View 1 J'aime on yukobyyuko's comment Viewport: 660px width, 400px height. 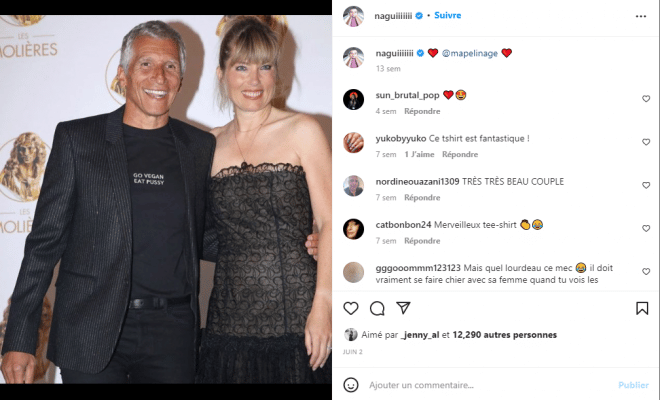[x=419, y=155]
